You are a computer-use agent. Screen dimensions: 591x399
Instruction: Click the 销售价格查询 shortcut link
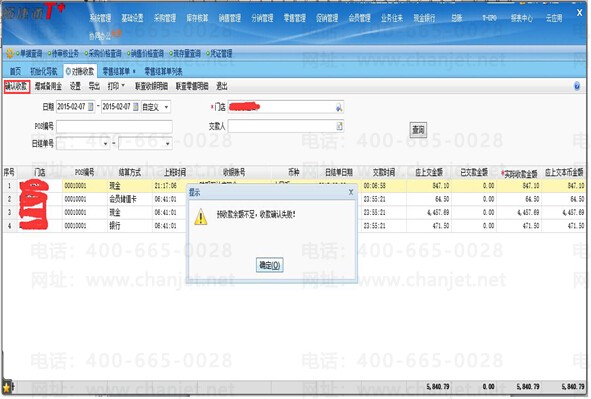click(x=147, y=54)
